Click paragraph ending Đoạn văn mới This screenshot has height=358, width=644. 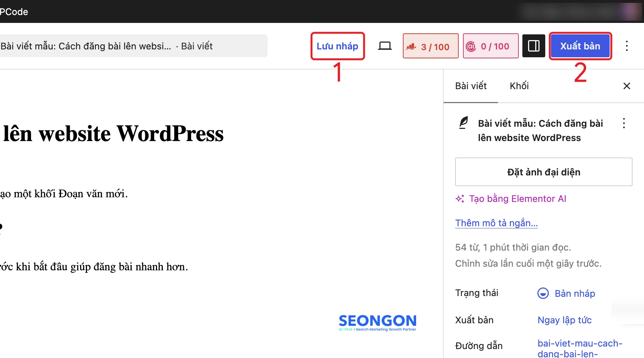coord(64,194)
